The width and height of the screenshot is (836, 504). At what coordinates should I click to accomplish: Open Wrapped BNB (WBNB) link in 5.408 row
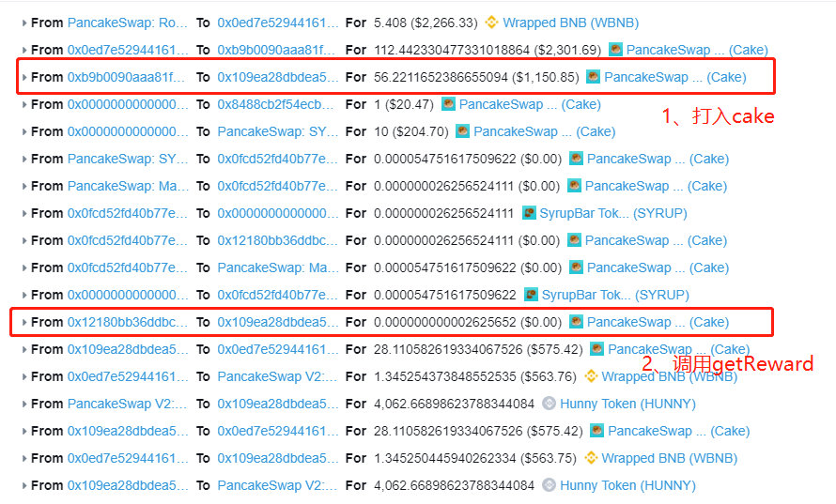(x=570, y=23)
